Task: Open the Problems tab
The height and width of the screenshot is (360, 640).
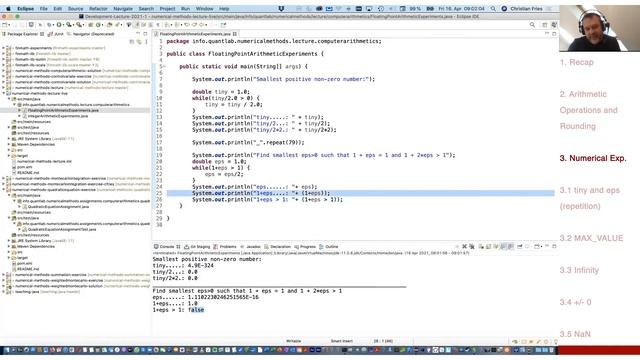Action: pyautogui.click(x=225, y=247)
